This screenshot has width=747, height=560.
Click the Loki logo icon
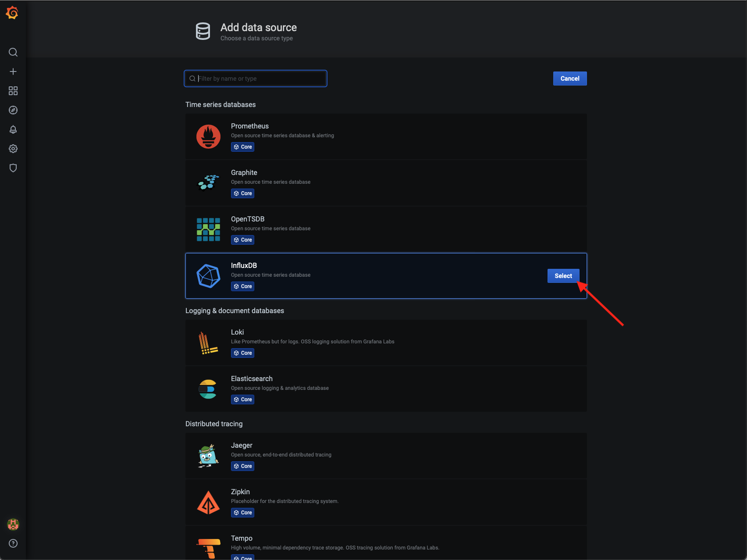[208, 342]
